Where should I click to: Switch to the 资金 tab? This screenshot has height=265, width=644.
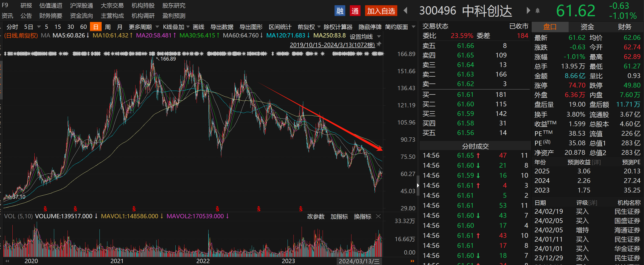pos(587,27)
